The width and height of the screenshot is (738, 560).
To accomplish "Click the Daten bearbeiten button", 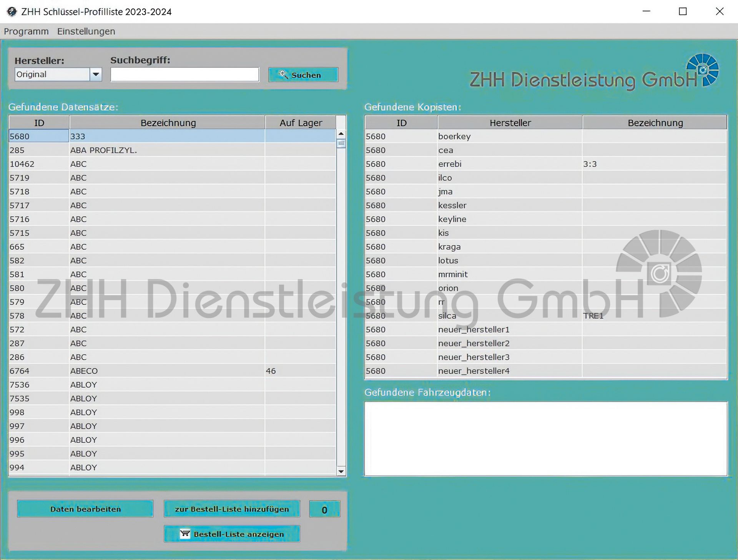I will (85, 509).
